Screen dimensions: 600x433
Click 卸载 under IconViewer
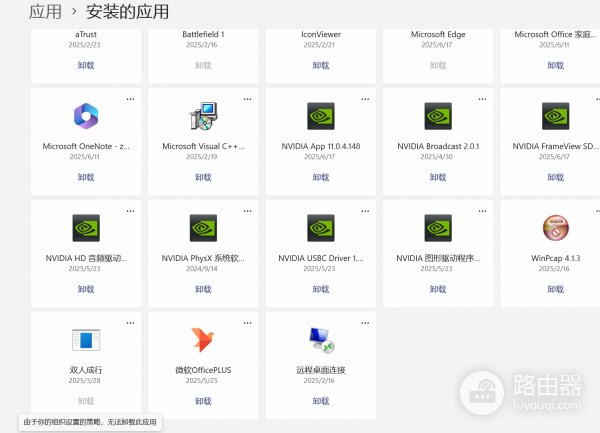click(321, 65)
